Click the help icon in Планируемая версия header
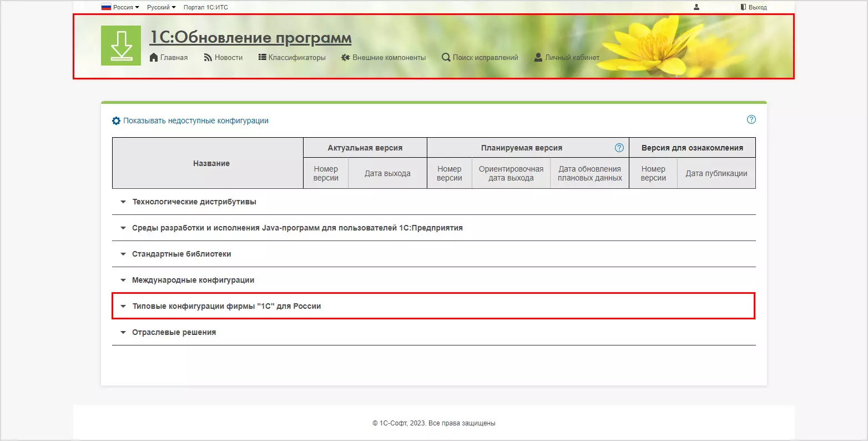Viewport: 868px width, 441px height. point(619,148)
